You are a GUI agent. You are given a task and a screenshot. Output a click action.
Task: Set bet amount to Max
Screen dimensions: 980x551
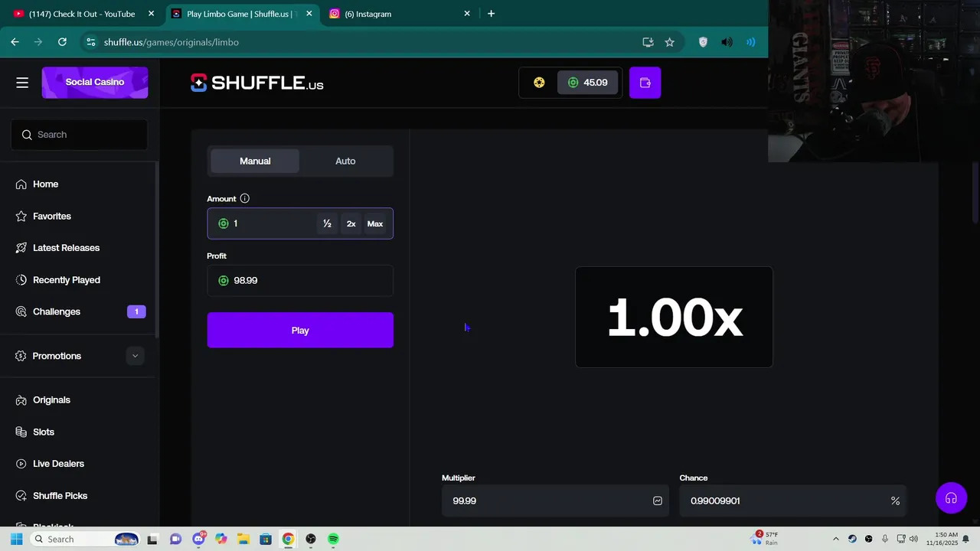(x=375, y=223)
